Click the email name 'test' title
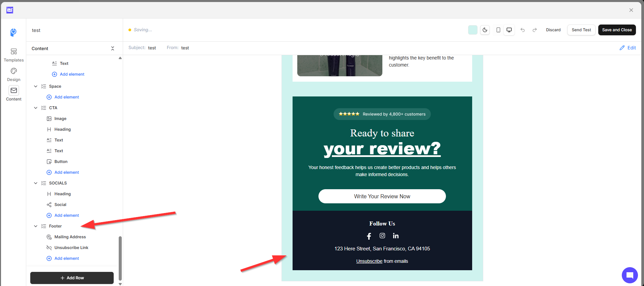Screen dimensions: 644x286 pos(36,30)
